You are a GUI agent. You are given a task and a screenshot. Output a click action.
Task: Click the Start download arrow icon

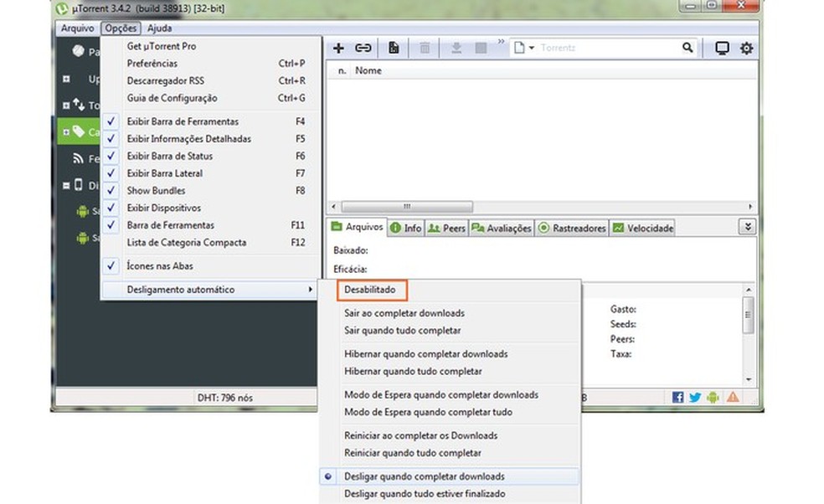click(456, 49)
